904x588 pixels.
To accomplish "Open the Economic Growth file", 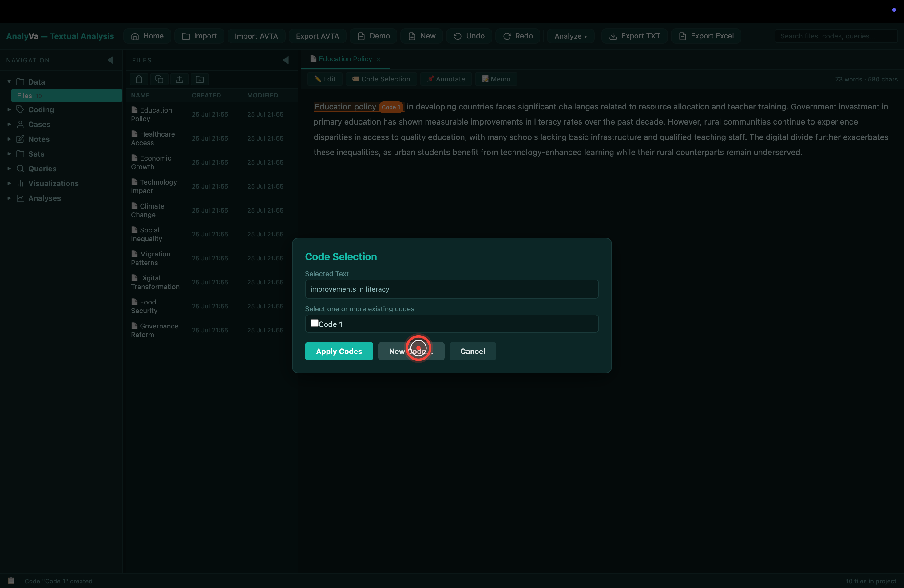I will [x=212, y=162].
